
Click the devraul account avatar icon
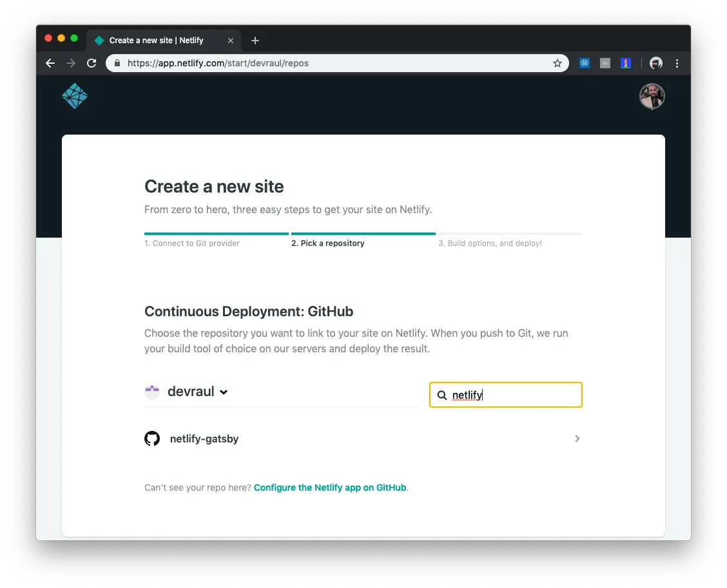pos(152,392)
